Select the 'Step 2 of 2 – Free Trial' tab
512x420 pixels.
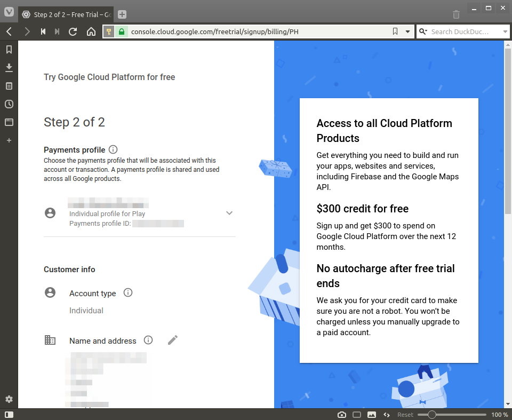pyautogui.click(x=66, y=14)
